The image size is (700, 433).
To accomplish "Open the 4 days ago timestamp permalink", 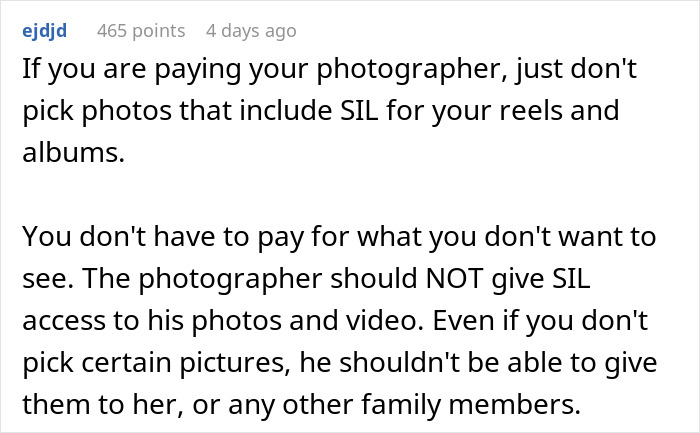I will coord(251,31).
